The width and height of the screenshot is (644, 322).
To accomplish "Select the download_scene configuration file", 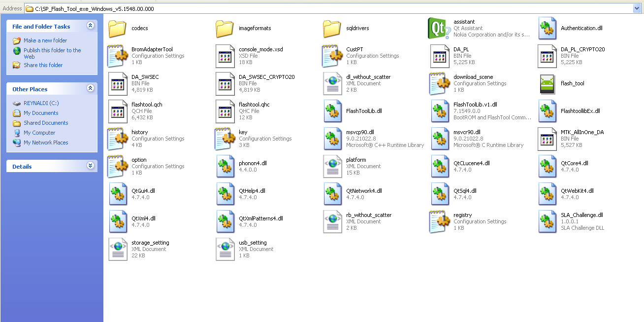I will [439, 83].
